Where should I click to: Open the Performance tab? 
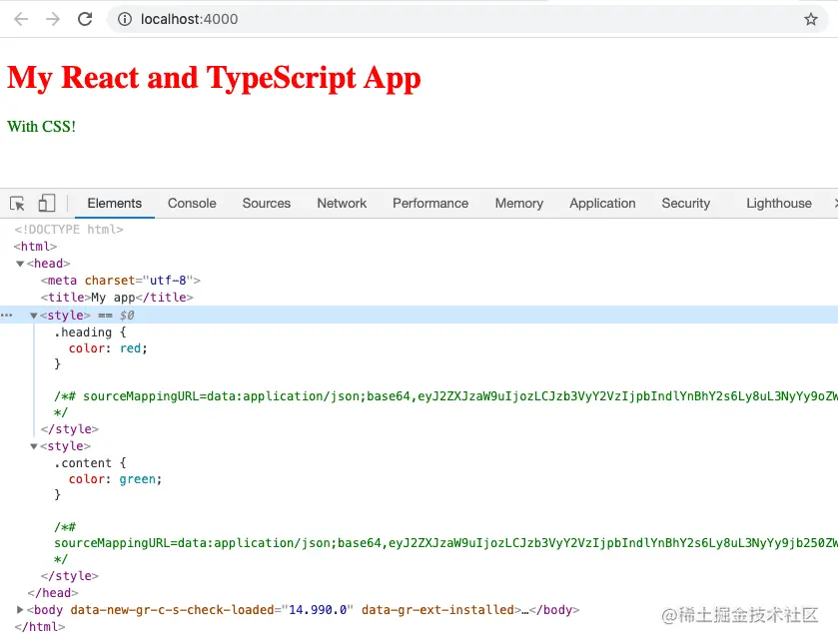(430, 204)
